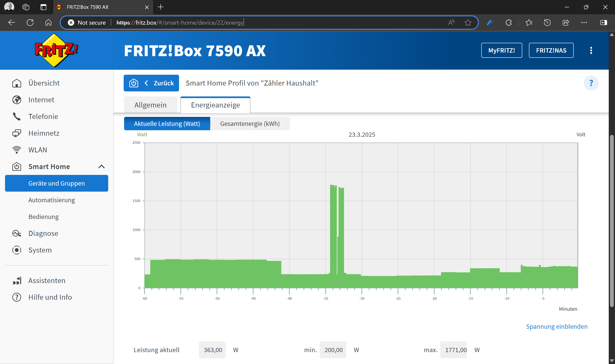Switch chart to Gesamtenergie (kWh)

pyautogui.click(x=250, y=123)
